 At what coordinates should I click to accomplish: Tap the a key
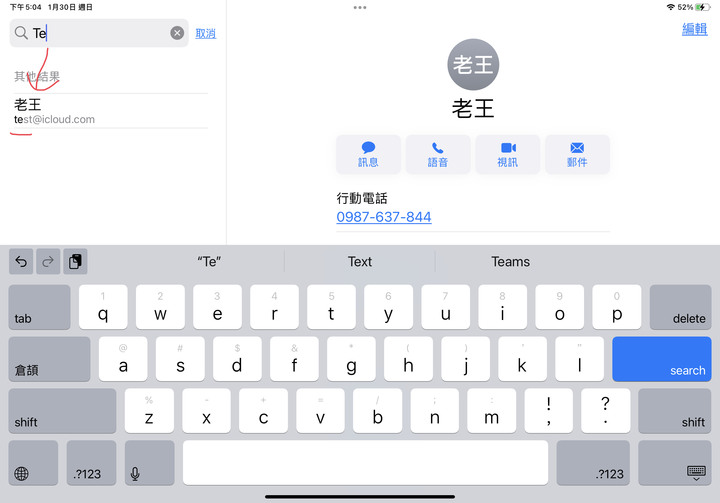click(x=123, y=359)
